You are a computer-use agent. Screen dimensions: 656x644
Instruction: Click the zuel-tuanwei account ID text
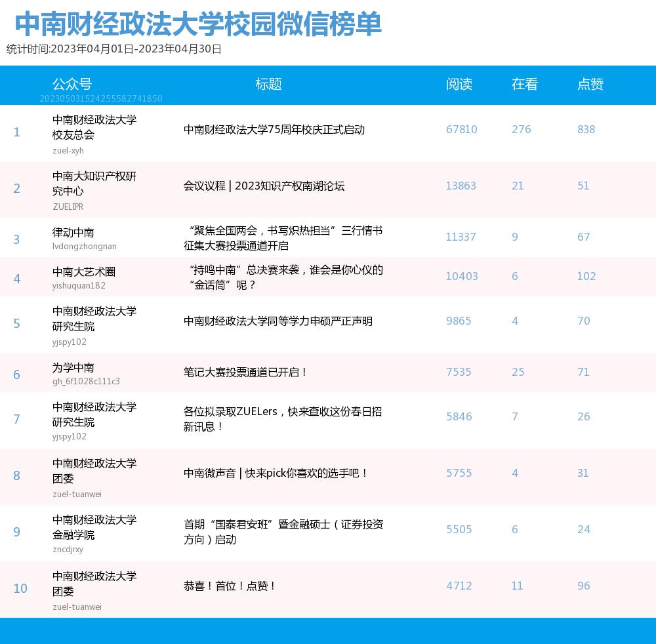(x=76, y=607)
